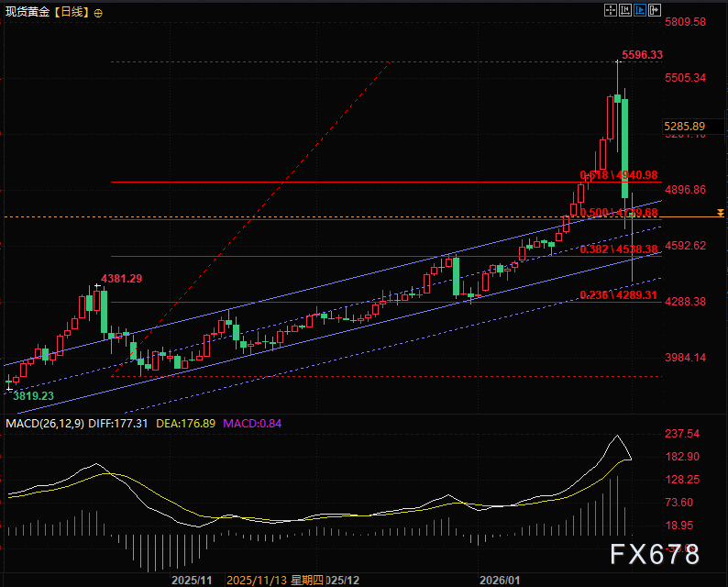Click the crosshair cursor icon in chart toolbar
This screenshot has height=587, width=728.
[x=612, y=10]
